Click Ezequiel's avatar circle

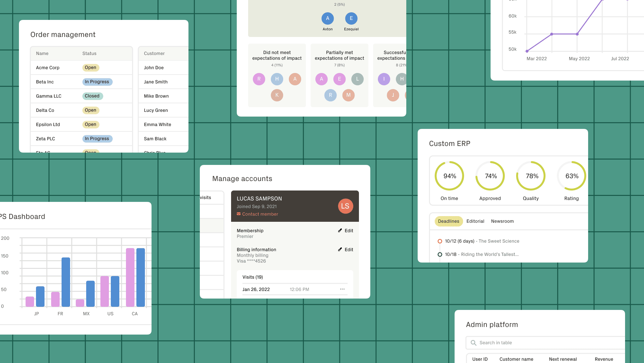tap(351, 19)
